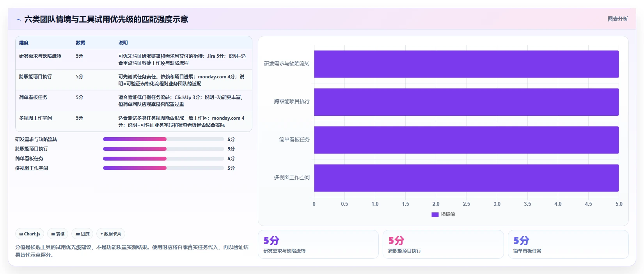Click the Chart.js tag chip

click(30, 234)
